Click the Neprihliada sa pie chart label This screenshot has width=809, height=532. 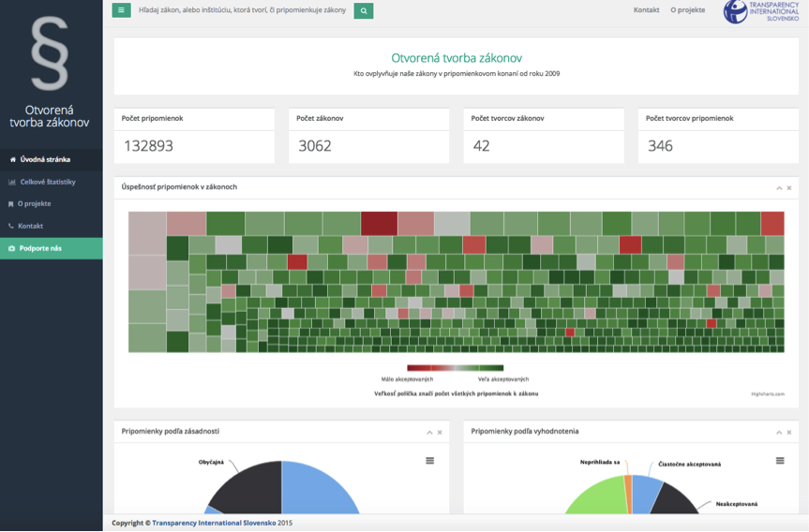(x=600, y=462)
